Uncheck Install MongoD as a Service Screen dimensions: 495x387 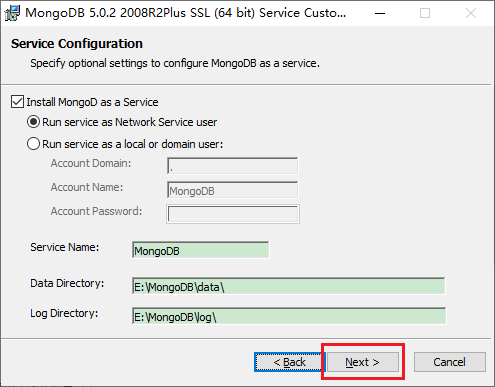(17, 102)
